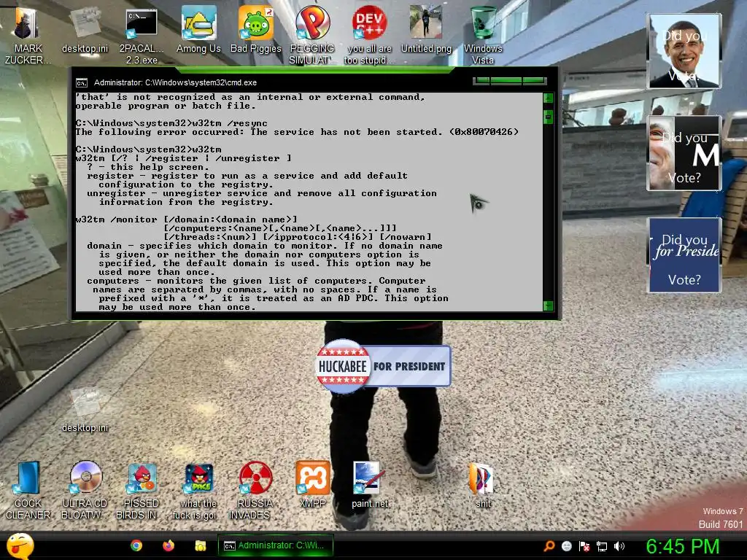Select the COCK CLEANER shortcut
Viewport: 747px width, 560px height.
(x=28, y=491)
